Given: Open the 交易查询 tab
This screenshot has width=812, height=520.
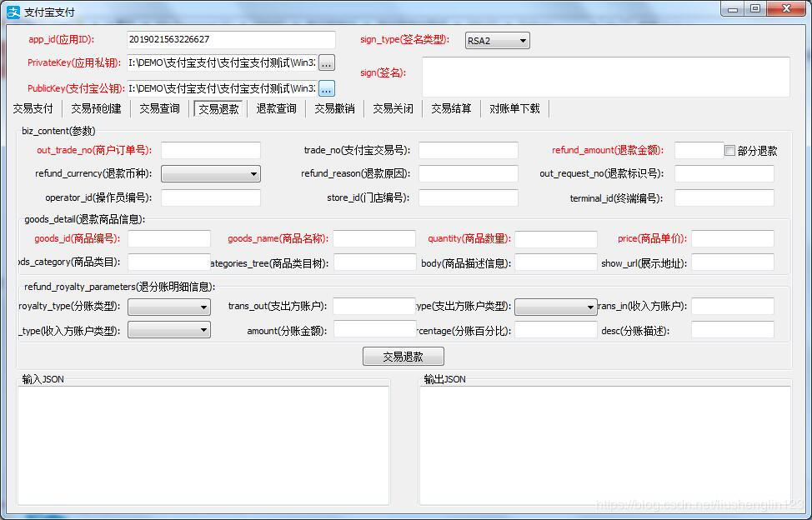Looking at the screenshot, I should [159, 108].
